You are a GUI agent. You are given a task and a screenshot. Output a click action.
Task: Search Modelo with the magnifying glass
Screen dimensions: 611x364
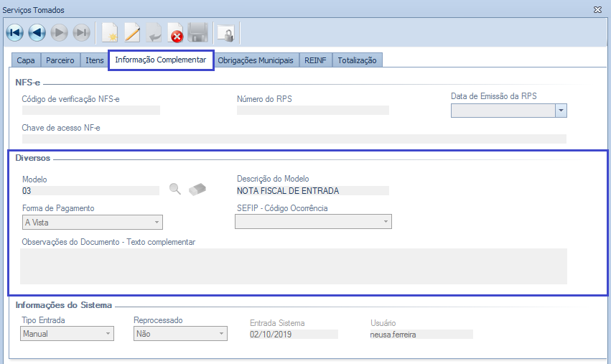pyautogui.click(x=174, y=189)
